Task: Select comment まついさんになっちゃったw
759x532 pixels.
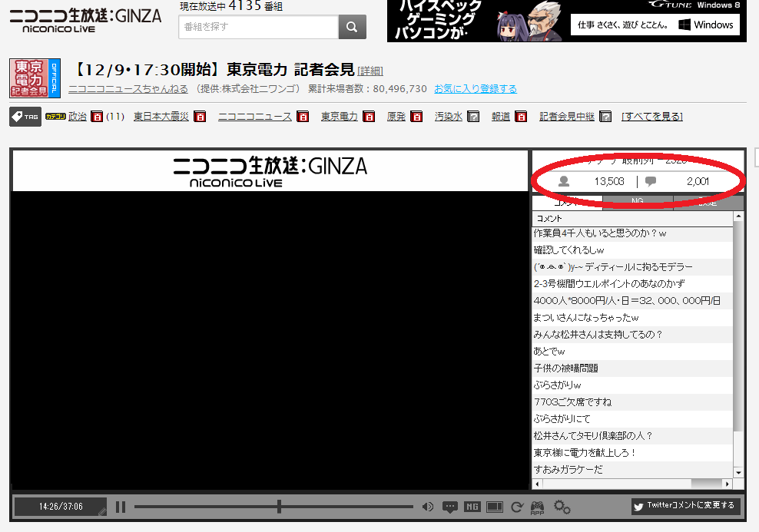Action: tap(633, 318)
